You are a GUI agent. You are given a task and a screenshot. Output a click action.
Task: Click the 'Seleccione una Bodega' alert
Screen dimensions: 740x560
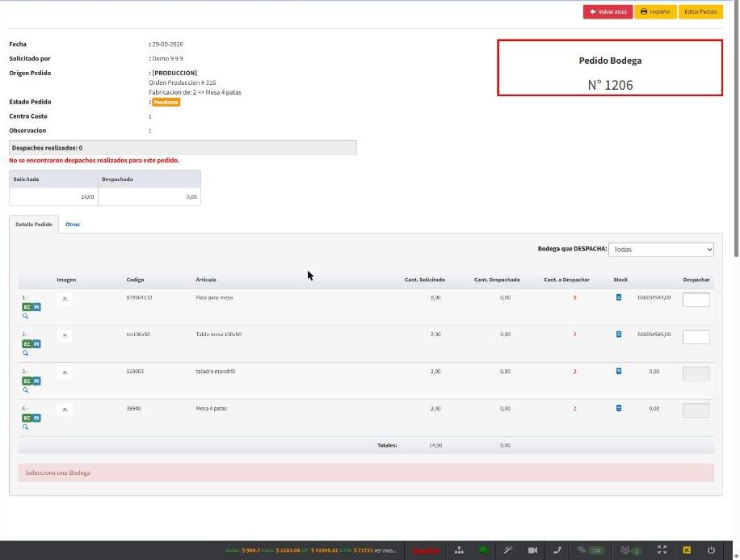point(366,473)
